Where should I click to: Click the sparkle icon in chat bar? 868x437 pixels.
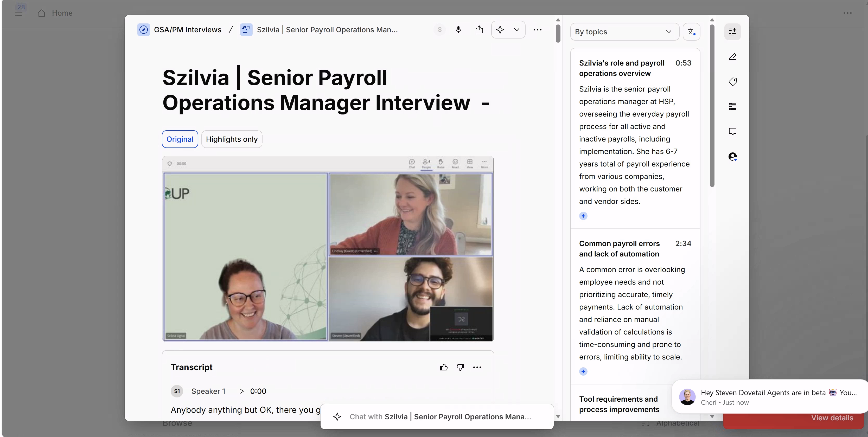point(337,417)
